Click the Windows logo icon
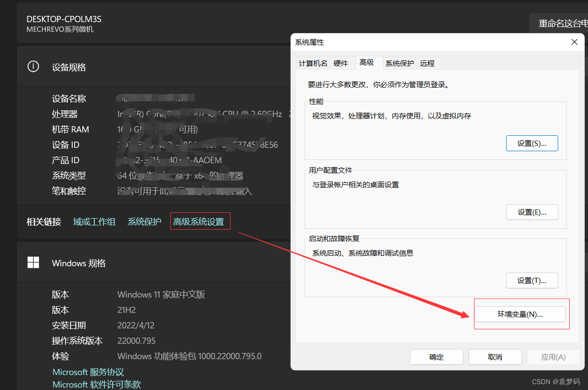This screenshot has width=588, height=390. tap(33, 263)
